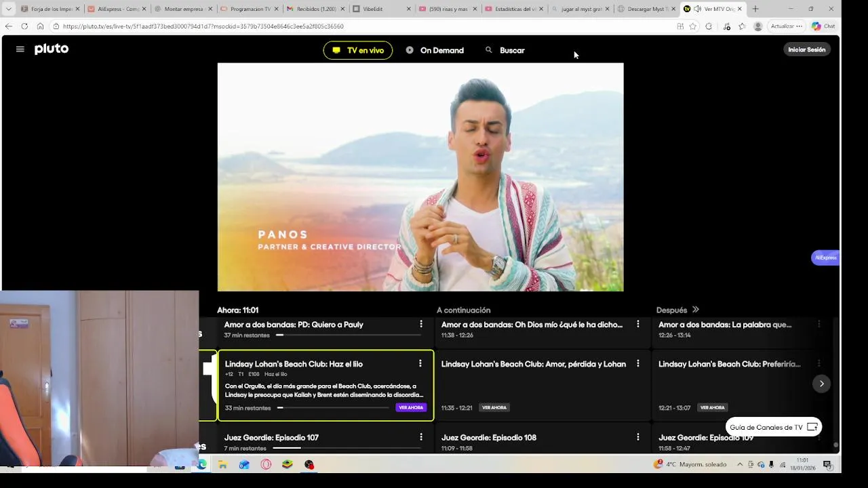
Task: Click the Quiero a Pauly progress bar
Action: coord(349,335)
